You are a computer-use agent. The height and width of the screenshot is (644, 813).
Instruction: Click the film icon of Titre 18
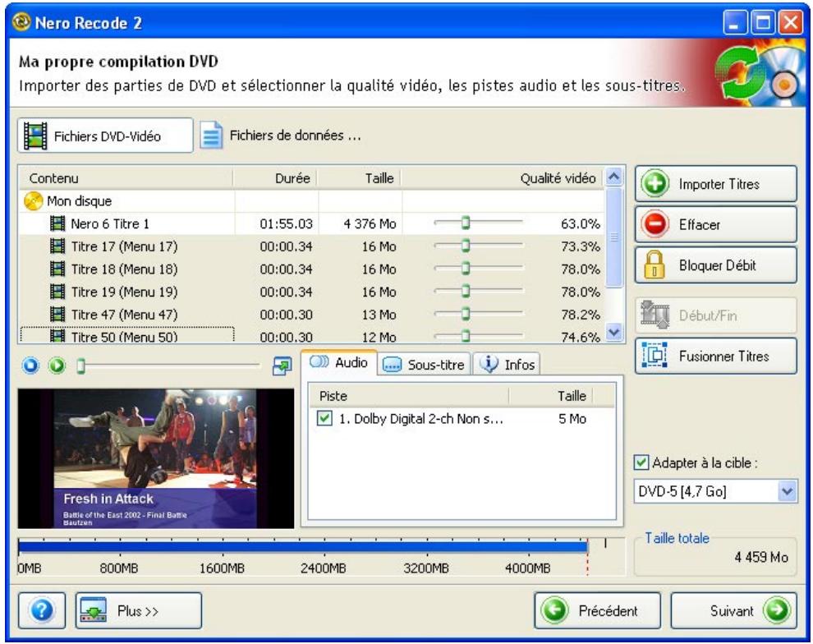point(57,269)
